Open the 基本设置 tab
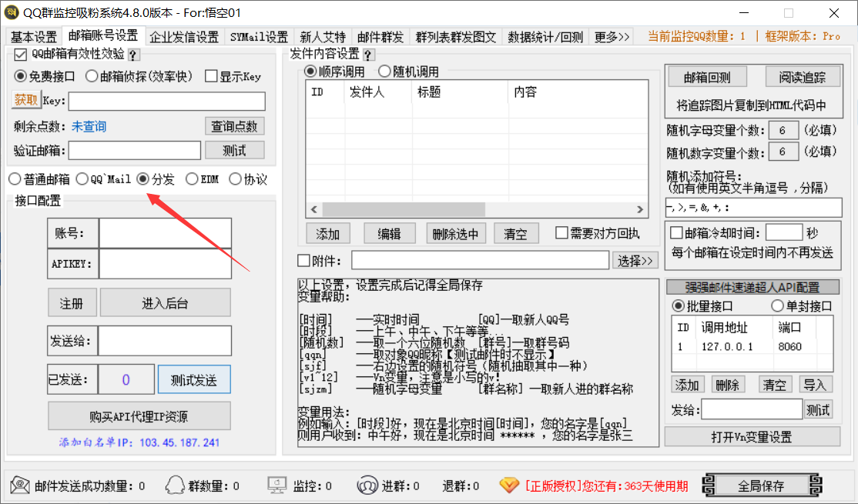858x504 pixels. [x=34, y=37]
